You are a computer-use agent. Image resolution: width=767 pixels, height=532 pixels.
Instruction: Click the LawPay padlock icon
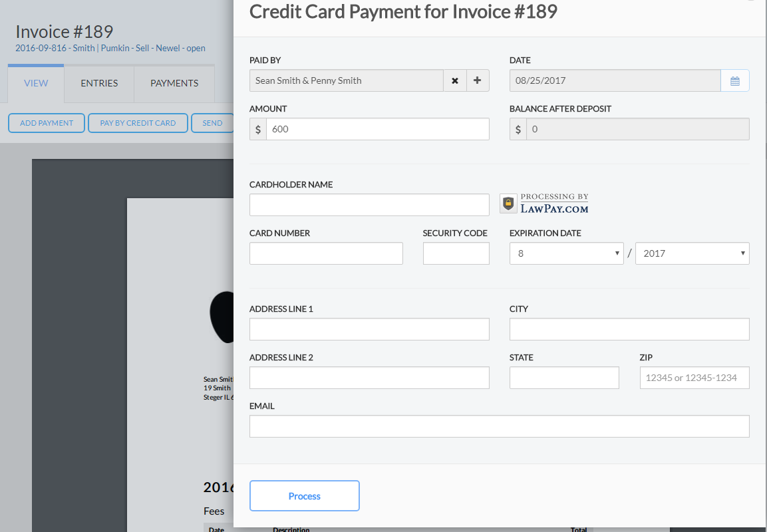point(508,203)
